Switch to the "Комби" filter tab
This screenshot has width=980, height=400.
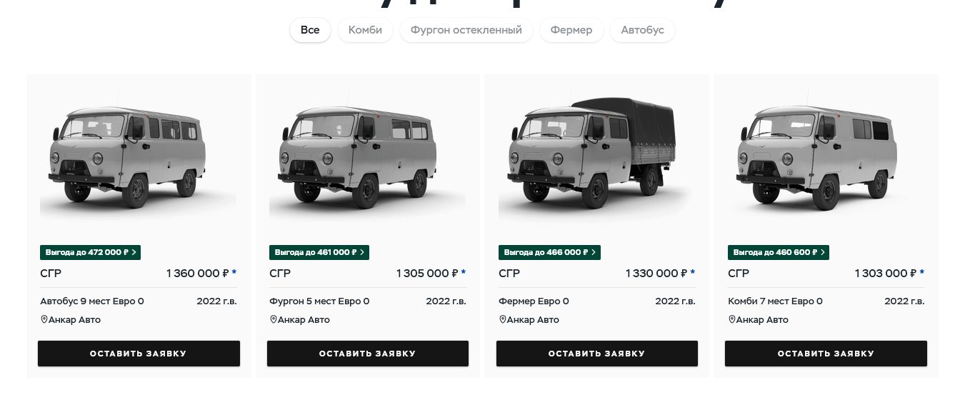click(365, 30)
